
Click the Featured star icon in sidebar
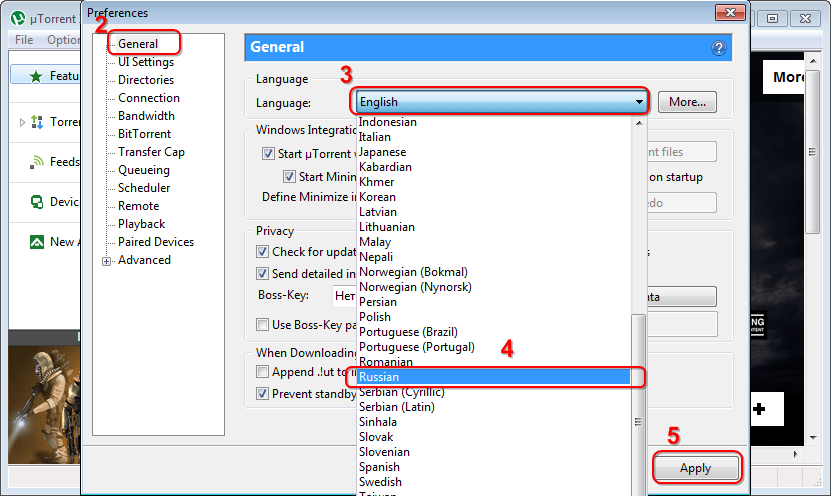coord(36,76)
